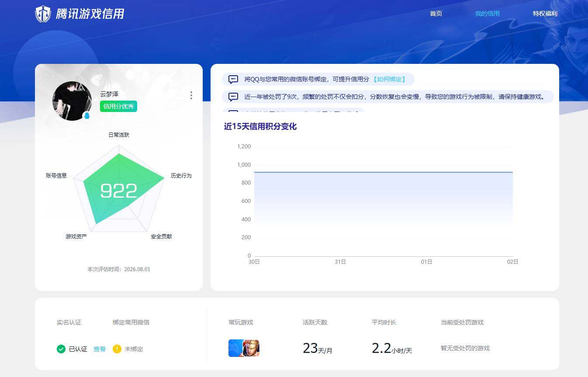Click the notice about 9 penalties this year
The width and height of the screenshot is (588, 377).
click(388, 97)
